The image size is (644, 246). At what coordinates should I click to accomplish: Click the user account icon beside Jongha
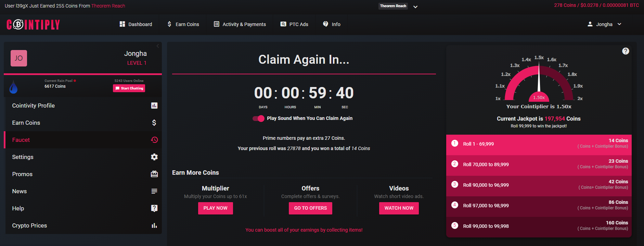pyautogui.click(x=590, y=24)
